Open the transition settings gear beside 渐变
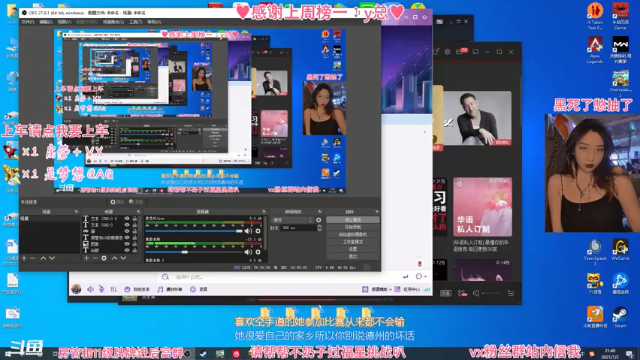Image resolution: width=640 pixels, height=360 pixels. [319, 220]
